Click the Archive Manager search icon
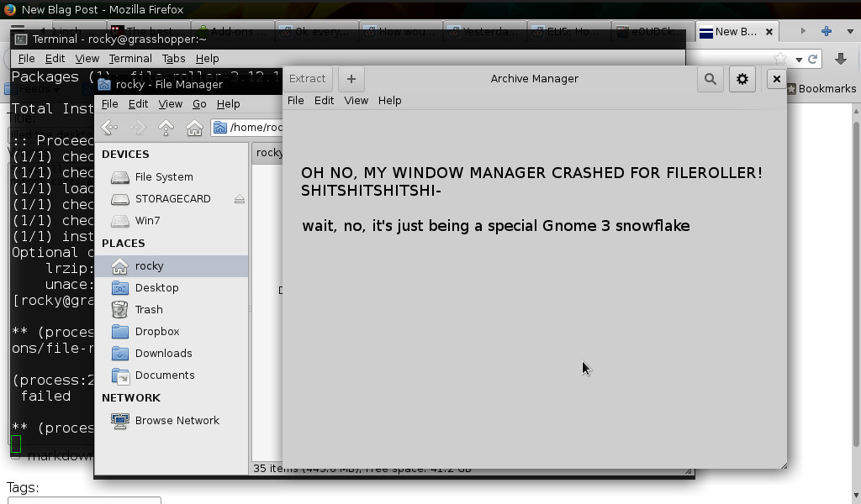 click(710, 79)
